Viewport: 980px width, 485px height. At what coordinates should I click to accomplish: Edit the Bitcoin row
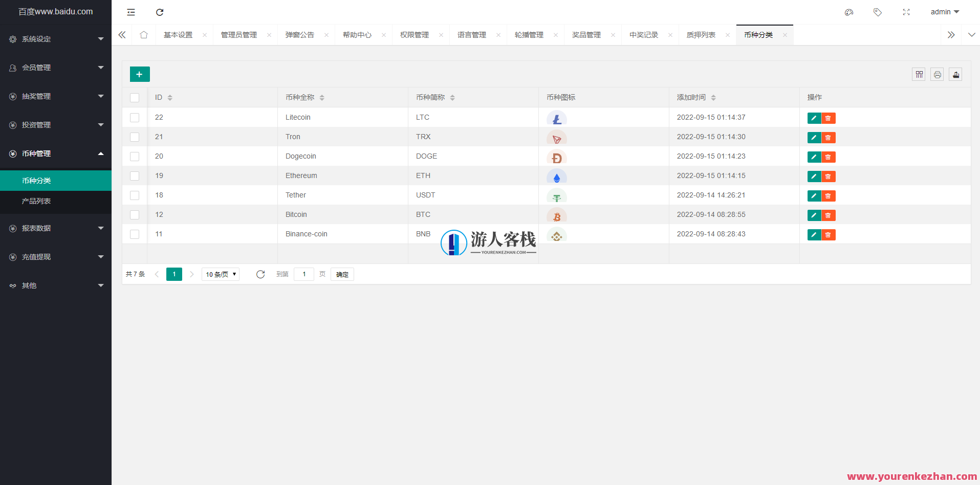click(x=814, y=215)
